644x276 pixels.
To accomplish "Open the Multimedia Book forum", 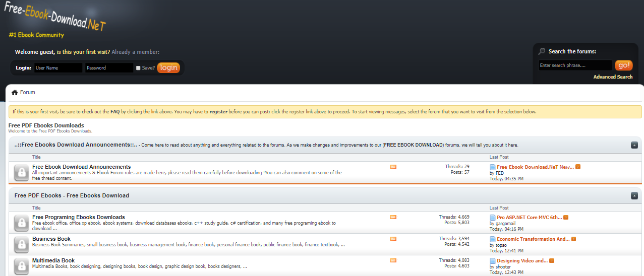I will 53,260.
